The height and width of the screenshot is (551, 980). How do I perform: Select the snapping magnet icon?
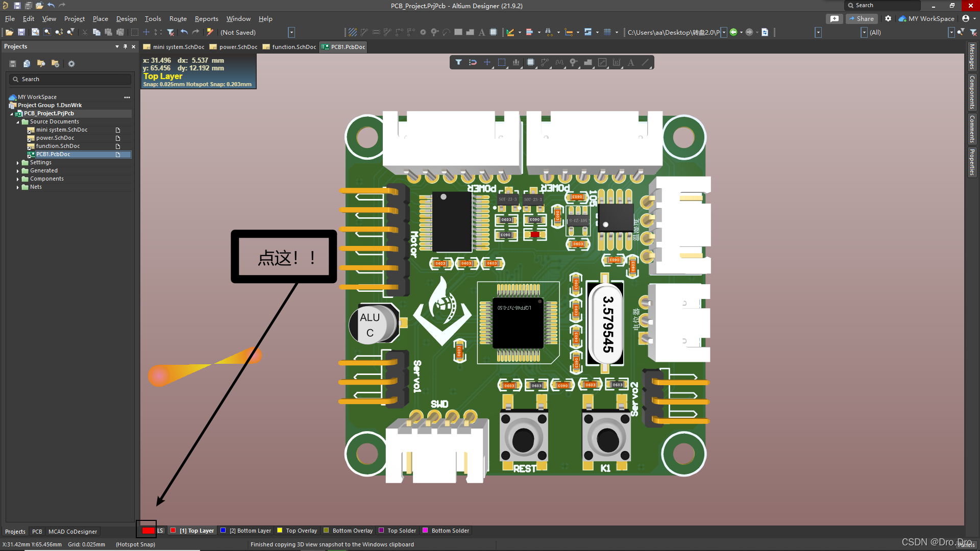pyautogui.click(x=473, y=62)
